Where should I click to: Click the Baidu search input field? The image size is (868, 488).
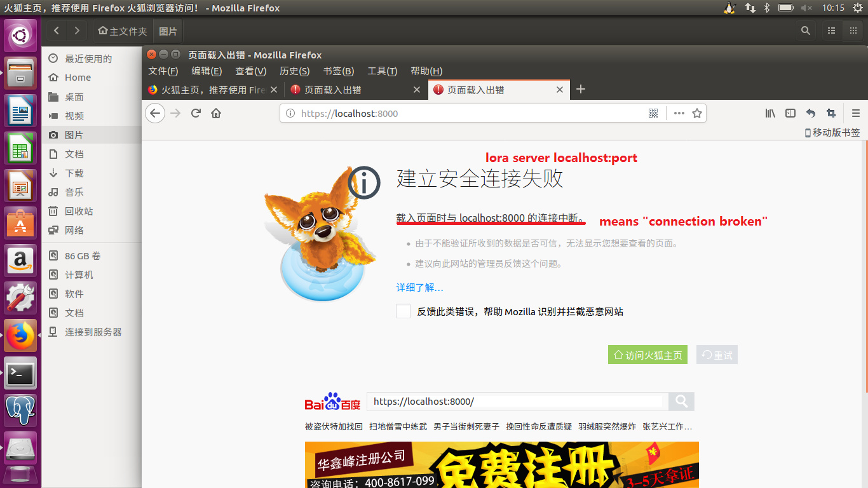[517, 402]
